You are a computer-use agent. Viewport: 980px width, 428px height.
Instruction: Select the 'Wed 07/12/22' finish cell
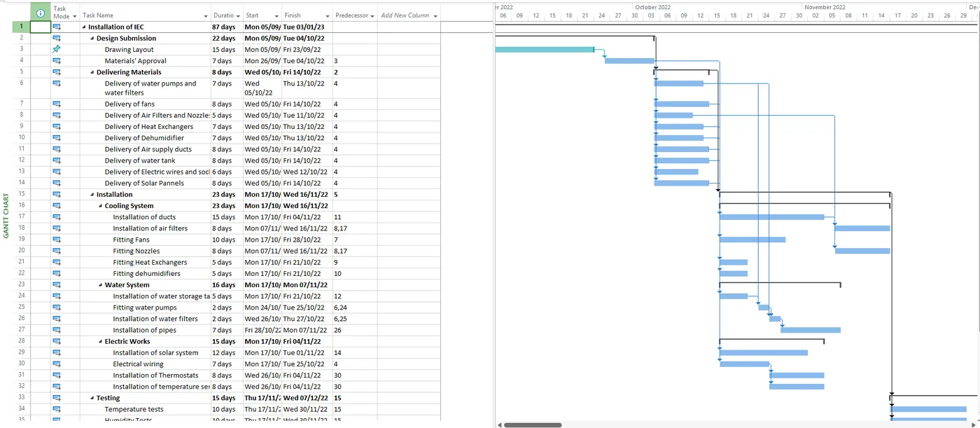pyautogui.click(x=306, y=398)
